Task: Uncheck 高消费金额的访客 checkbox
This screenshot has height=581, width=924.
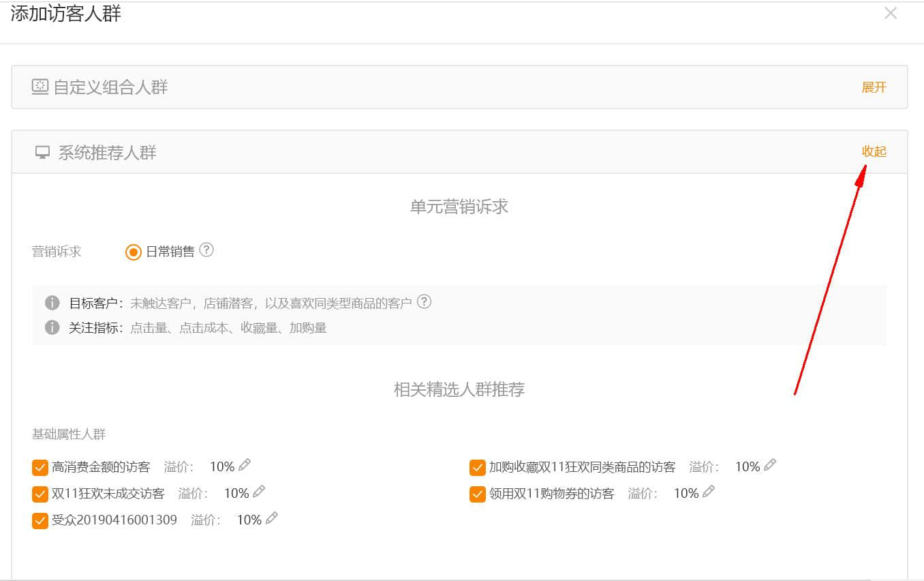Action: 40,468
